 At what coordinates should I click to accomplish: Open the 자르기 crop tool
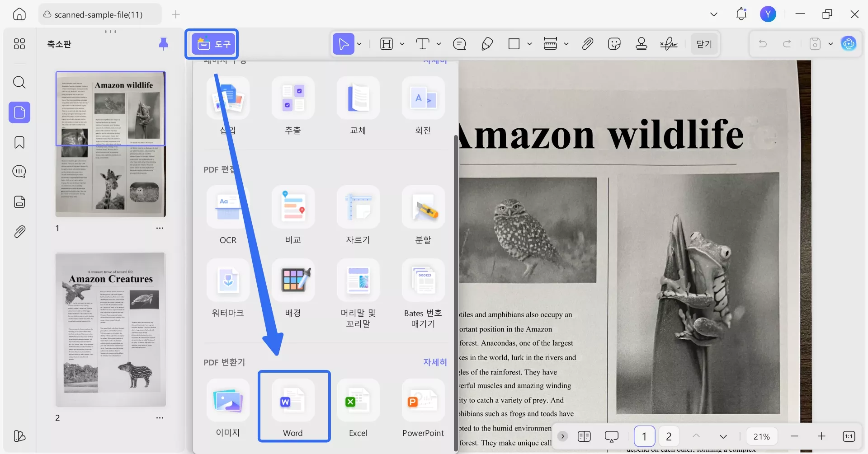[358, 216]
